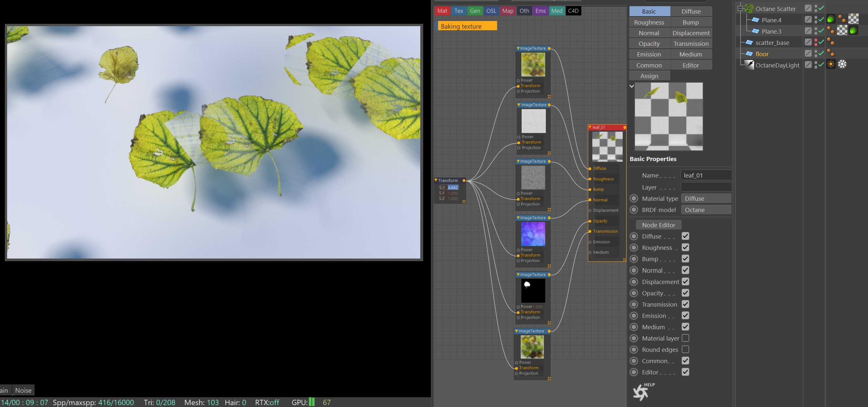Click the Octane help logo icon

tap(641, 392)
